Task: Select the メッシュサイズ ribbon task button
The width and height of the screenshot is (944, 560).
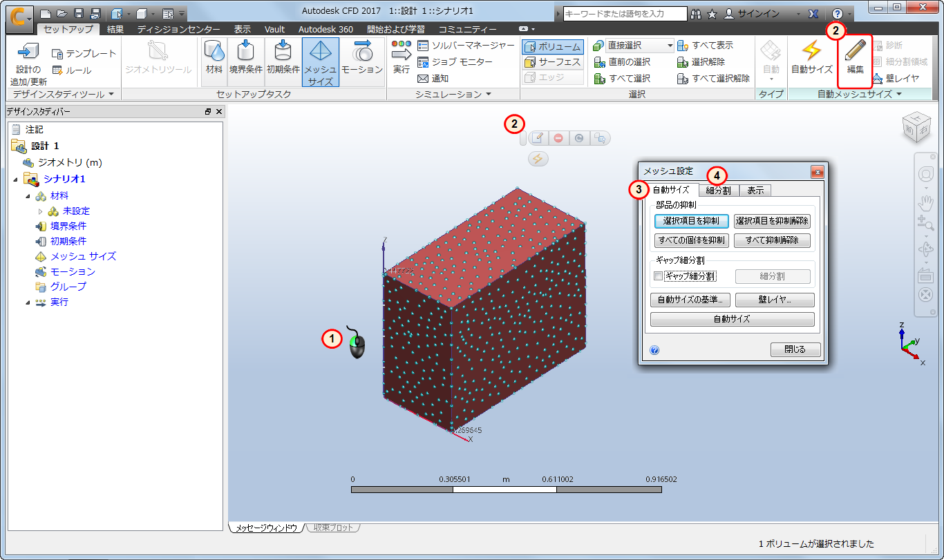Action: tap(320, 61)
